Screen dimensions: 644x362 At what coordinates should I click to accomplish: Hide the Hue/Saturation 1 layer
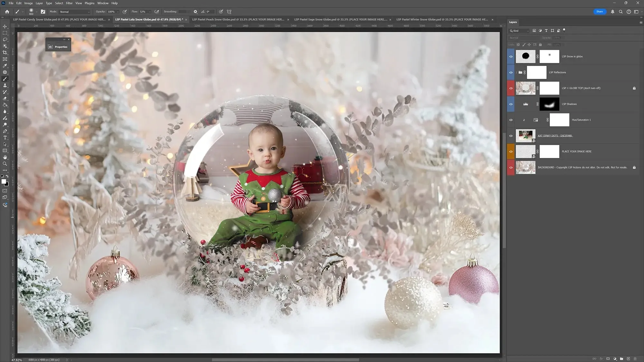pyautogui.click(x=511, y=120)
